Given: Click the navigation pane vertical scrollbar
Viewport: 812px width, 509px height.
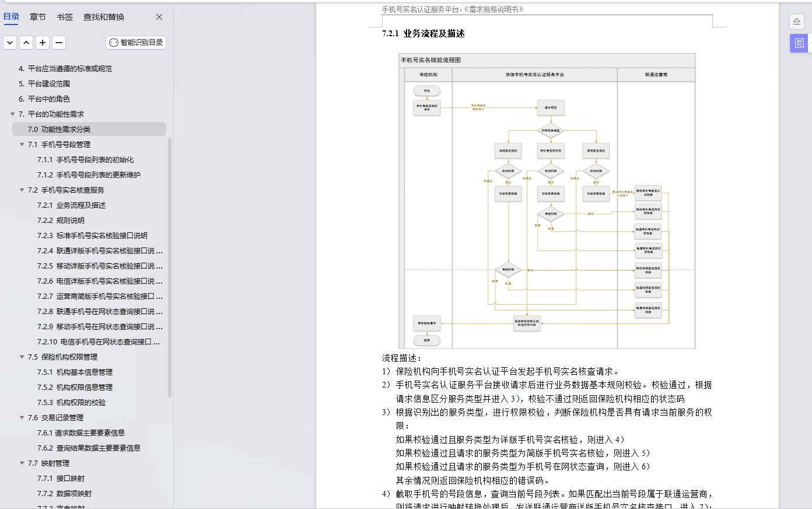Looking at the screenshot, I should (170, 267).
